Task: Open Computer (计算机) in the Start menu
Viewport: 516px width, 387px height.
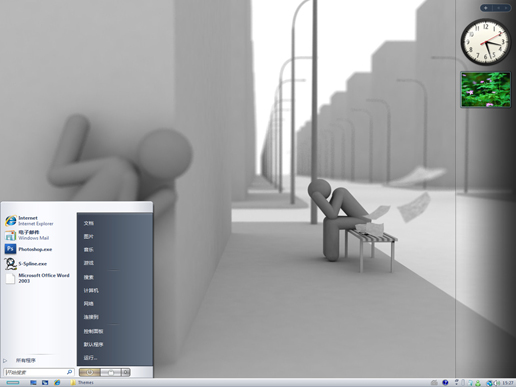Action: coord(91,290)
